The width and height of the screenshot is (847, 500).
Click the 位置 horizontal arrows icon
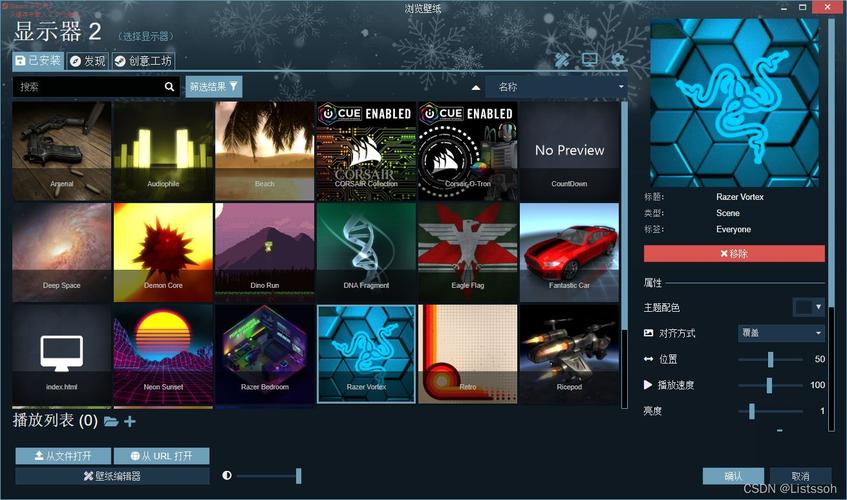click(648, 359)
